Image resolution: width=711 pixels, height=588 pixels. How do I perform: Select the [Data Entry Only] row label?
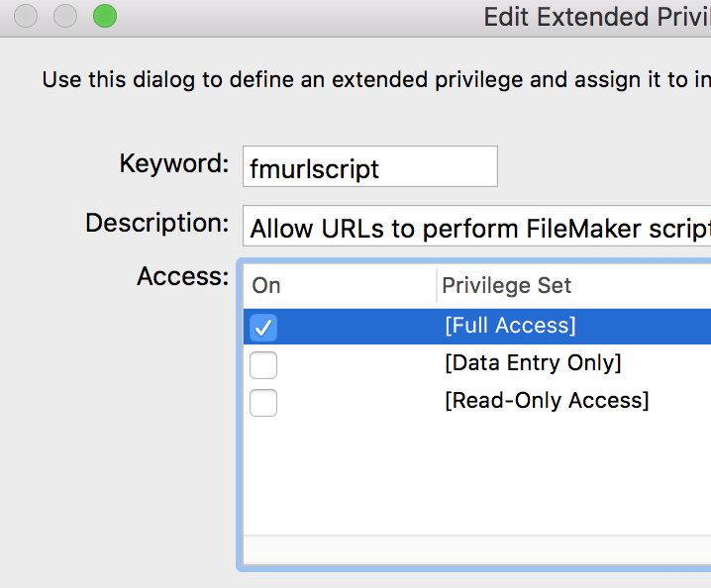pyautogui.click(x=533, y=363)
